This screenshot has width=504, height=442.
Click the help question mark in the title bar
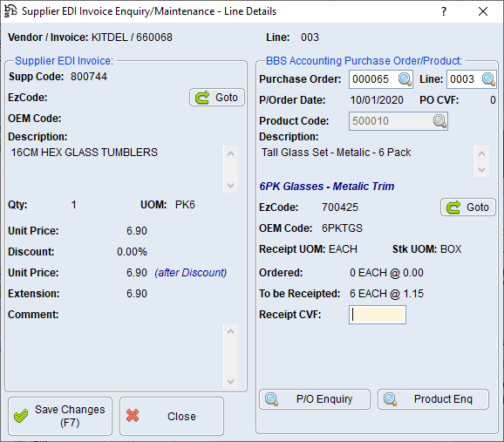[x=444, y=11]
